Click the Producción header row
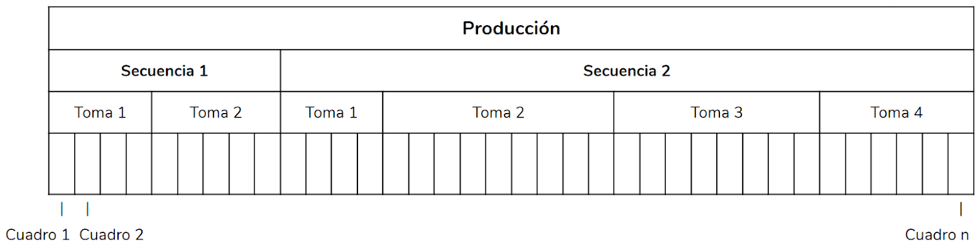 click(511, 28)
